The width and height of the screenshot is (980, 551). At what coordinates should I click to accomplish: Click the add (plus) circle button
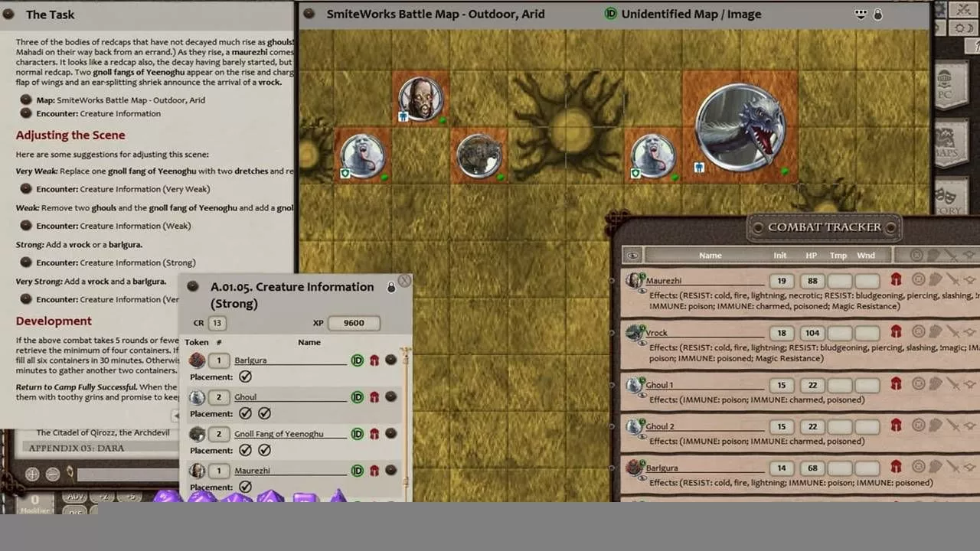tap(32, 474)
